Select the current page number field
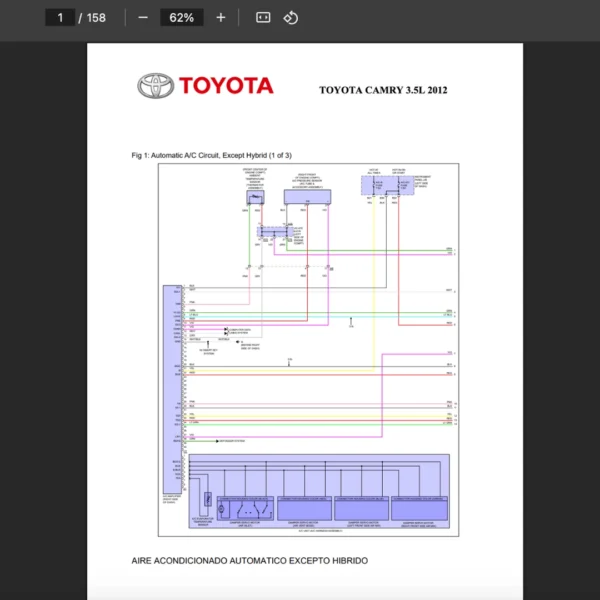 [59, 18]
